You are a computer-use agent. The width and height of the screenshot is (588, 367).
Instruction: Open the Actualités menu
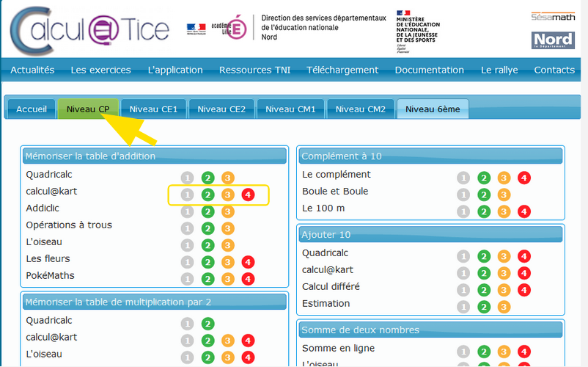click(32, 70)
